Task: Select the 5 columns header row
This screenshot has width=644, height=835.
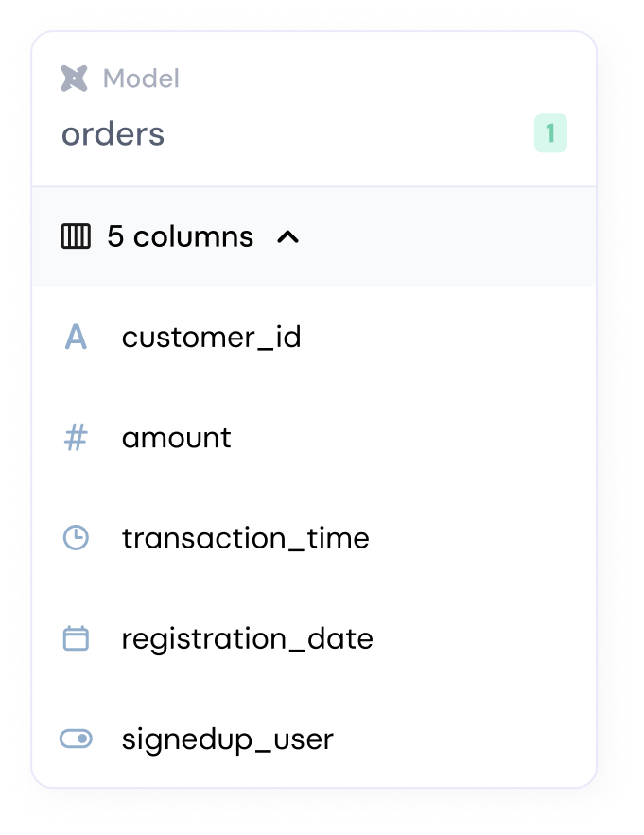Action: [180, 236]
